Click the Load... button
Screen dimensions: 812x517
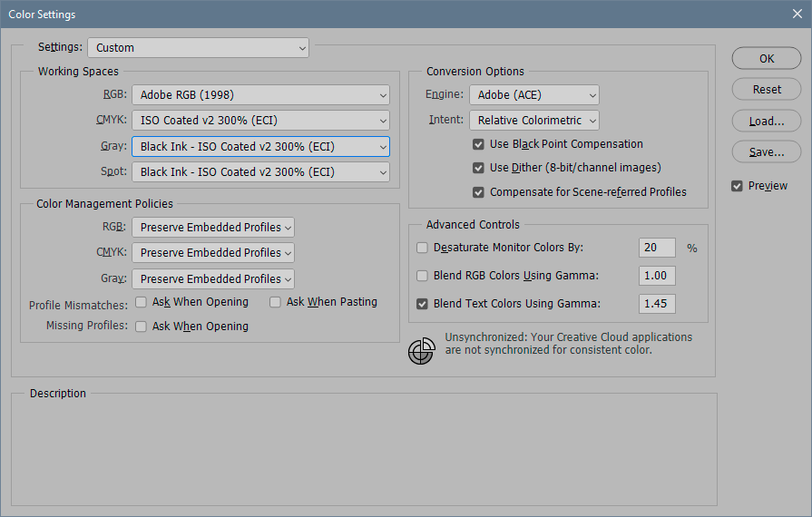[767, 122]
